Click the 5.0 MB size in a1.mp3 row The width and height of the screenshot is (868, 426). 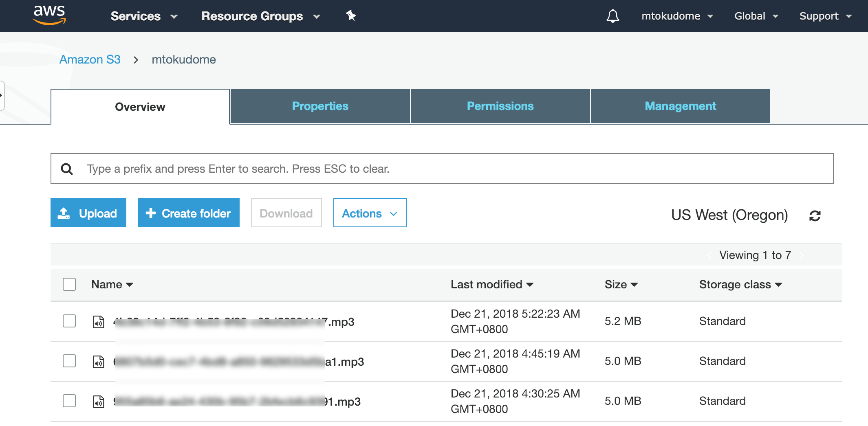623,361
